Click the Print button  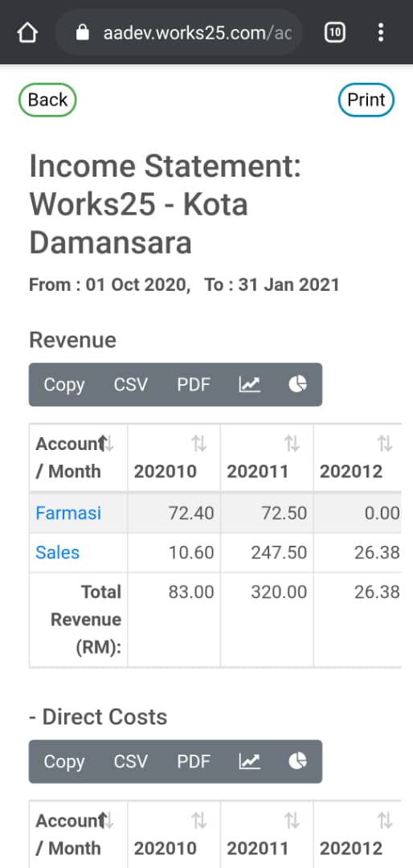tap(366, 100)
